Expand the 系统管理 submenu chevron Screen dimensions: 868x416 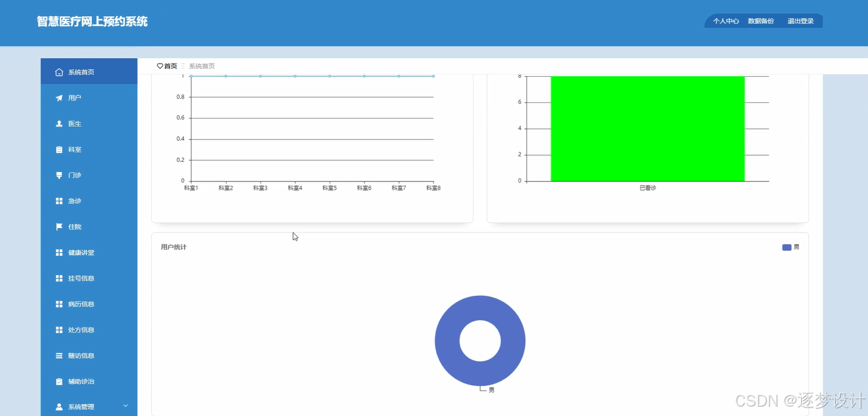126,406
